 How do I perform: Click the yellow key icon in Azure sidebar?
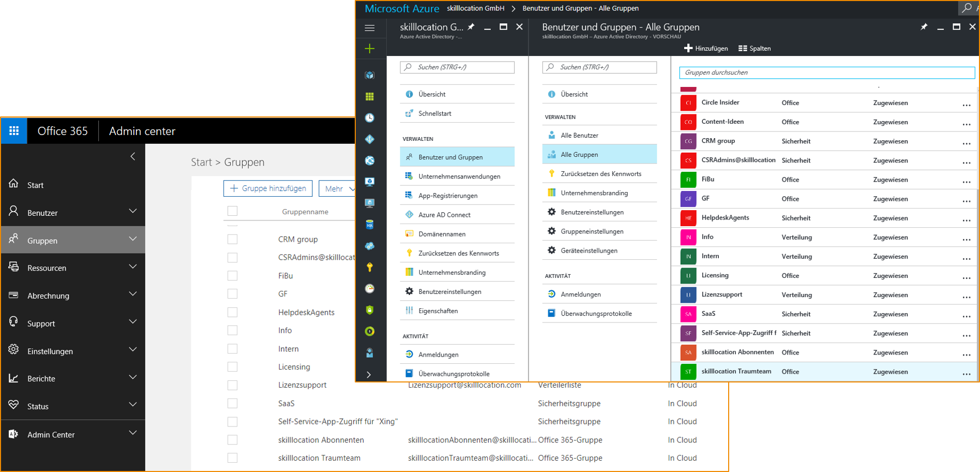tap(370, 267)
